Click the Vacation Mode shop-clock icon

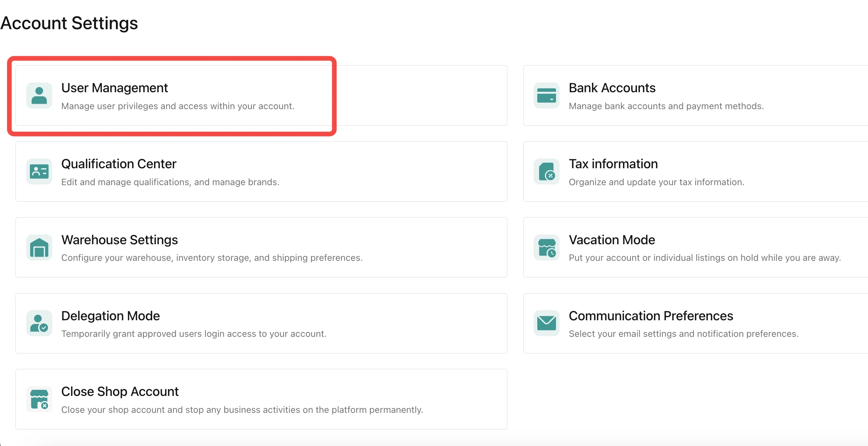click(x=546, y=247)
